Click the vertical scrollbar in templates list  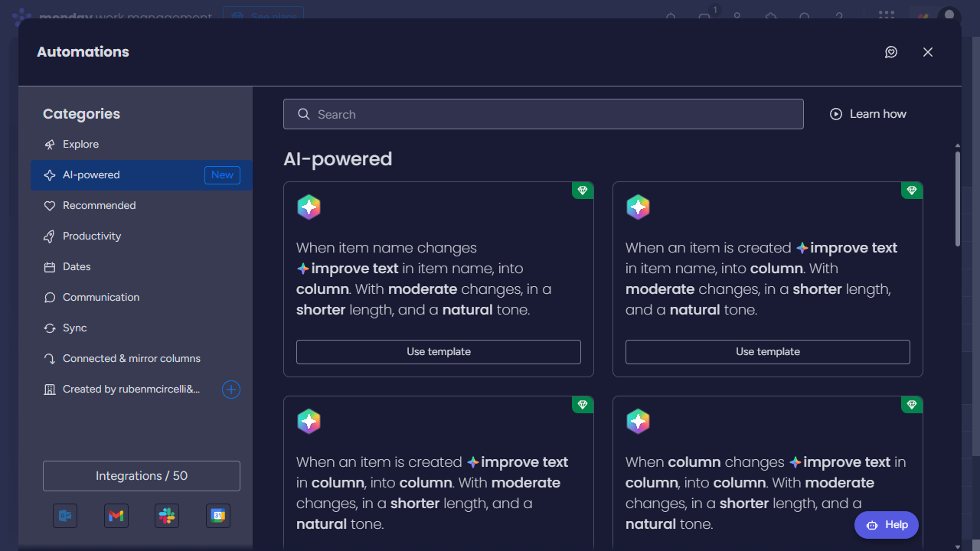pos(957,199)
